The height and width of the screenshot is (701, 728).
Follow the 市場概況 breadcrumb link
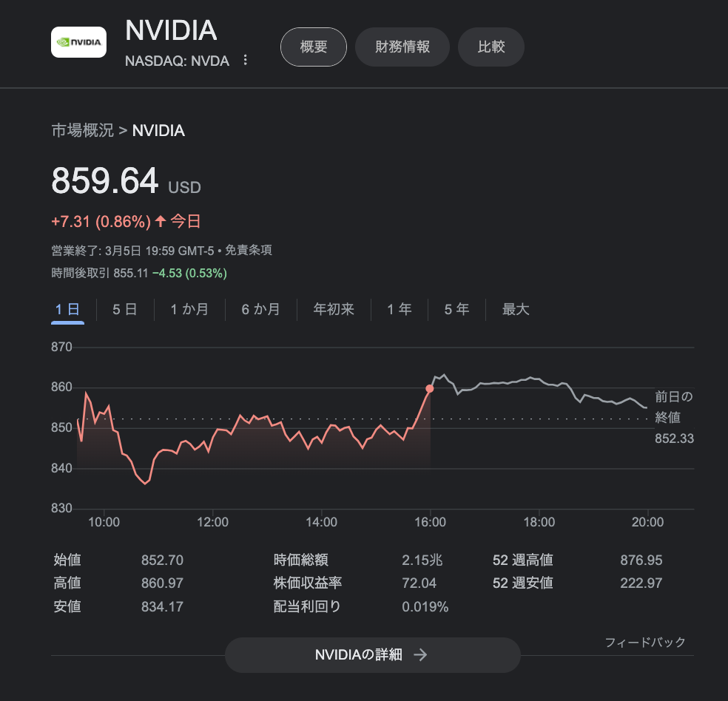(82, 130)
